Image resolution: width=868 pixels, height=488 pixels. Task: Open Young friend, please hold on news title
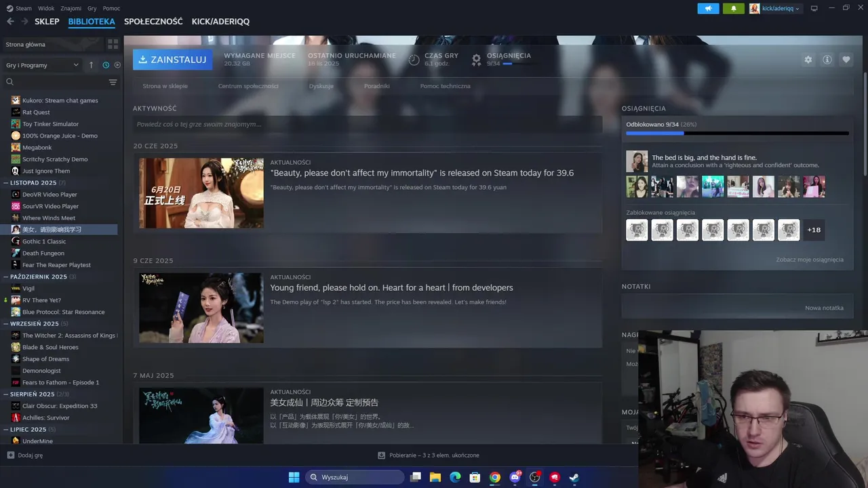[x=391, y=287]
